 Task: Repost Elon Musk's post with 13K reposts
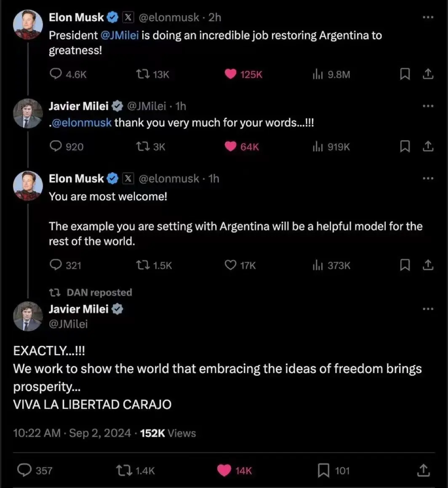click(x=142, y=75)
